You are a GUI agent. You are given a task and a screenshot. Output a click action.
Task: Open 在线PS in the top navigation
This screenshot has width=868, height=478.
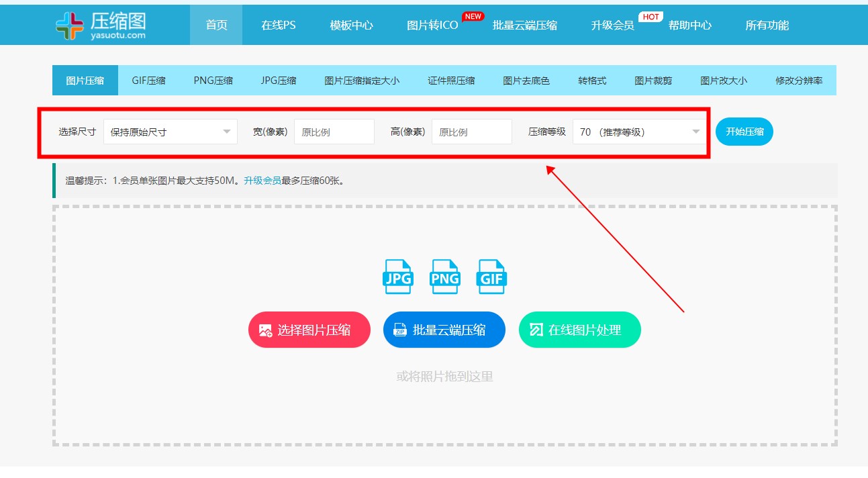point(279,26)
